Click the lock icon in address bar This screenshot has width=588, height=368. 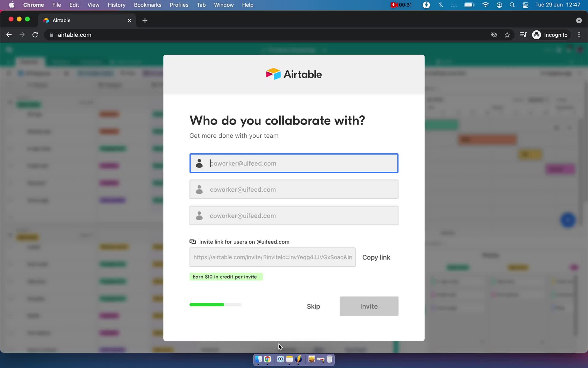click(x=51, y=35)
